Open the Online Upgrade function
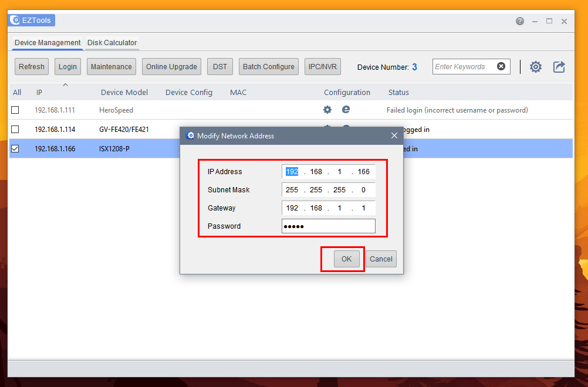The image size is (588, 387). point(171,67)
